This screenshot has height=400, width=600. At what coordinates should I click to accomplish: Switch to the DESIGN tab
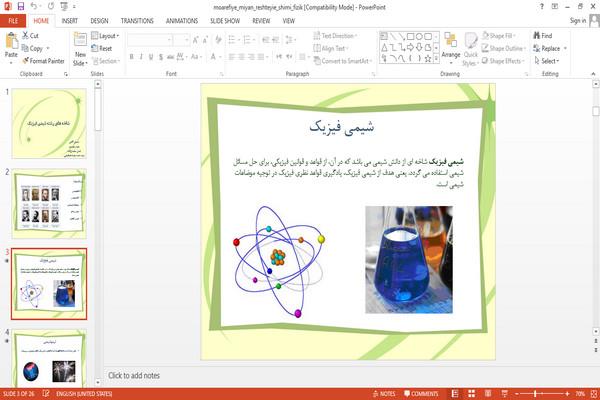click(x=99, y=21)
